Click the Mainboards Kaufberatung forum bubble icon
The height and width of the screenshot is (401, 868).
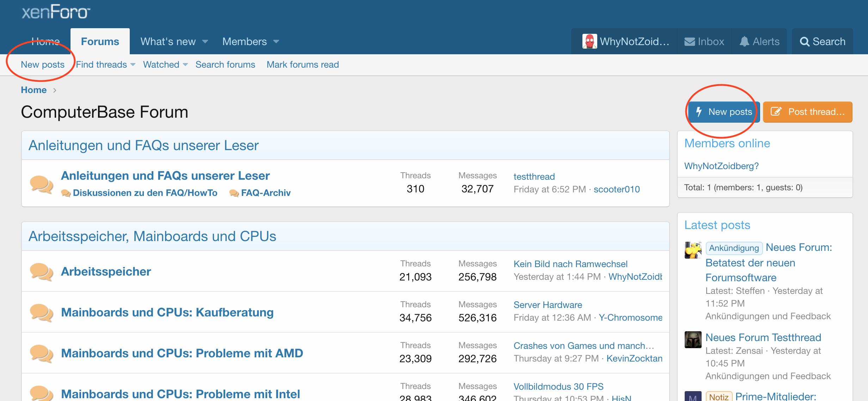[x=41, y=313]
